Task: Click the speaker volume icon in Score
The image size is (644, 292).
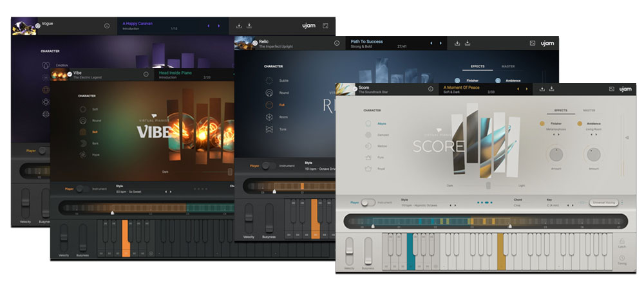Action: [627, 138]
